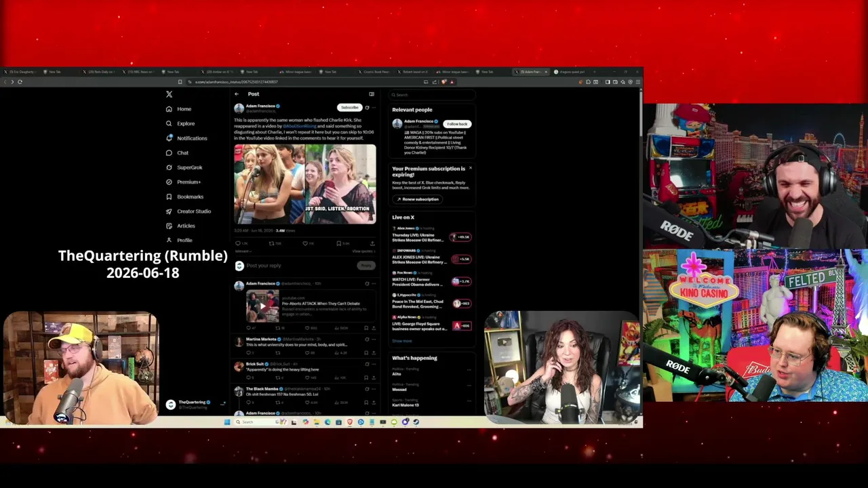
Task: Open Chat from the sidebar
Action: tap(178, 152)
